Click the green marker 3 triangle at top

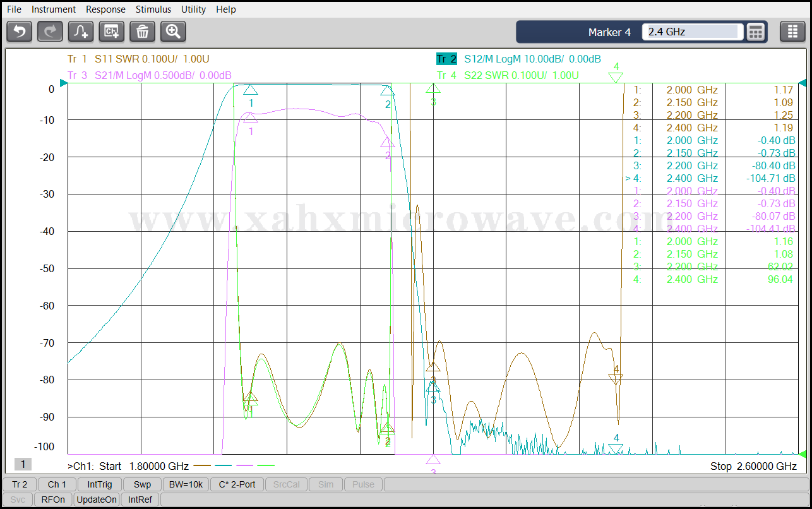433,88
